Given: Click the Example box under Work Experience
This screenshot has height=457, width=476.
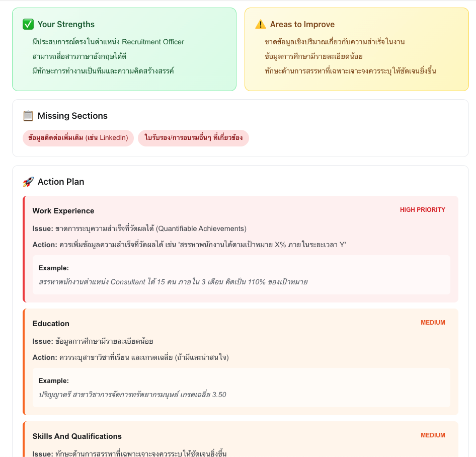Looking at the screenshot, I should (x=242, y=274).
